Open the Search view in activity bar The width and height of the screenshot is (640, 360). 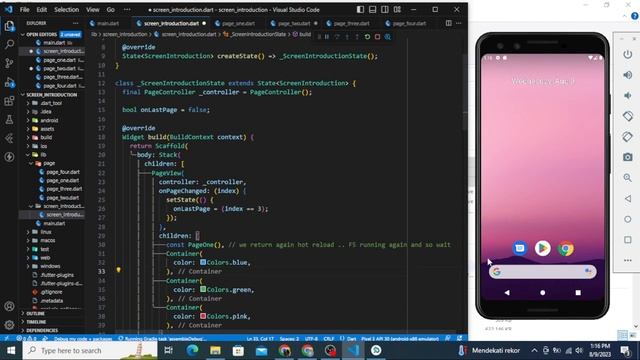[9, 44]
